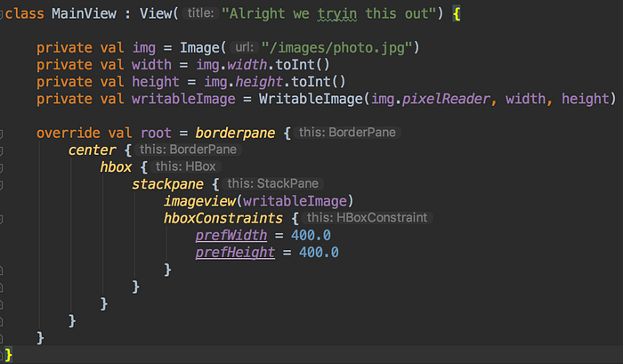The width and height of the screenshot is (623, 364).
Task: Click the underlined prefWidth property
Action: pyautogui.click(x=231, y=236)
